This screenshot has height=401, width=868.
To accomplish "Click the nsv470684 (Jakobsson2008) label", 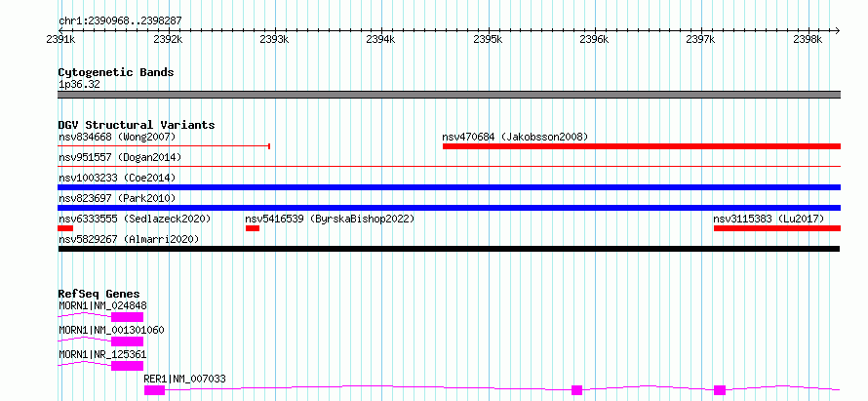I will (x=514, y=137).
